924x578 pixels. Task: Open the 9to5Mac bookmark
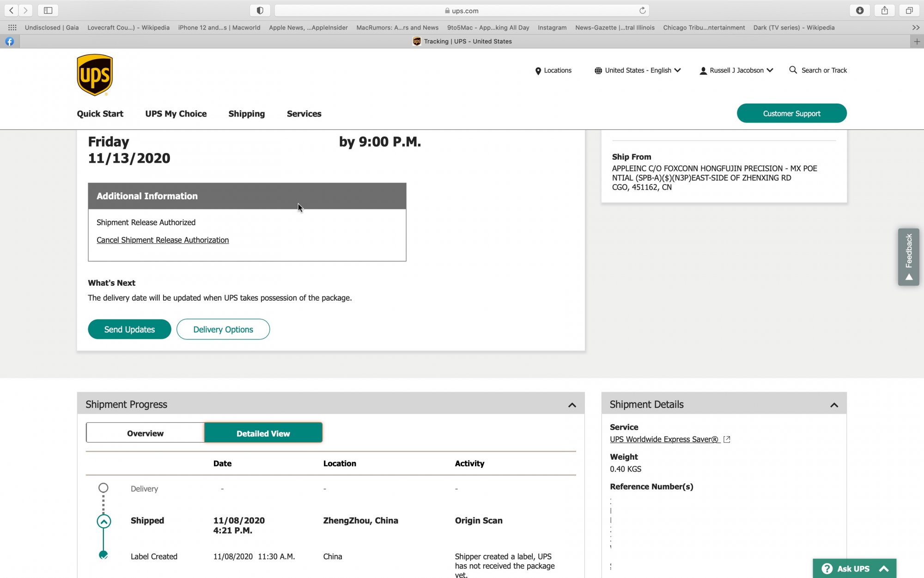[488, 28]
